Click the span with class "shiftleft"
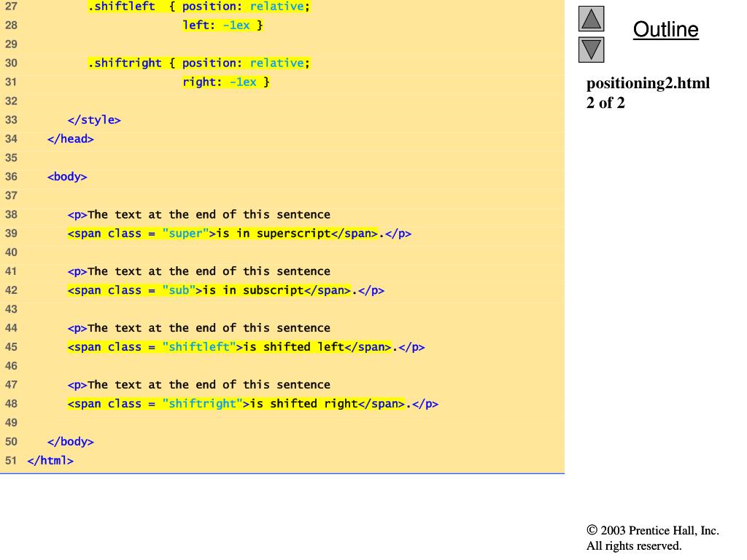This screenshot has width=747, height=560. (229, 347)
